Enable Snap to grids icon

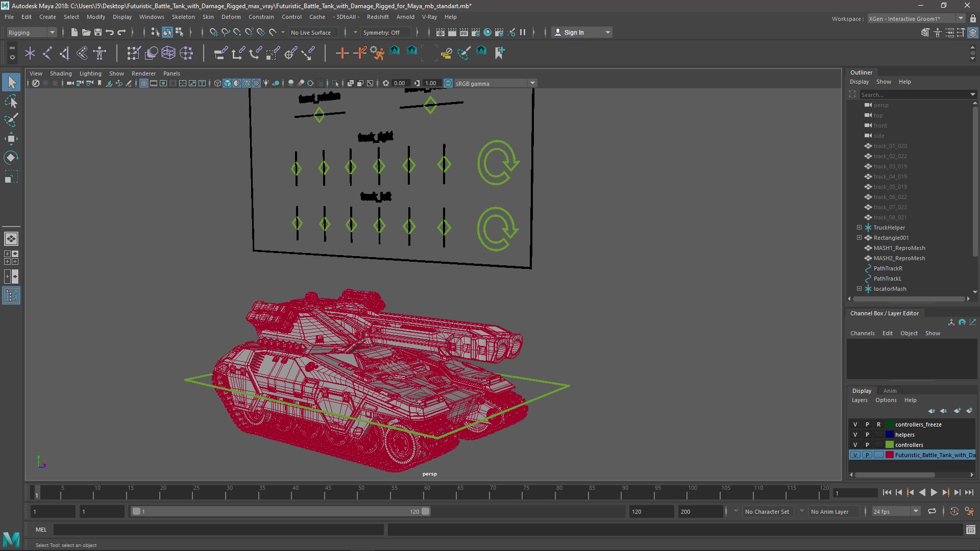[213, 32]
